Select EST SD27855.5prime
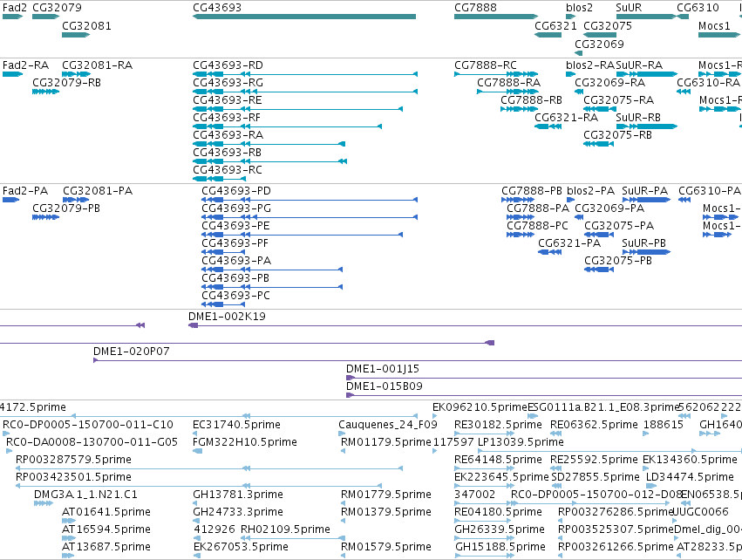 pyautogui.click(x=556, y=486)
